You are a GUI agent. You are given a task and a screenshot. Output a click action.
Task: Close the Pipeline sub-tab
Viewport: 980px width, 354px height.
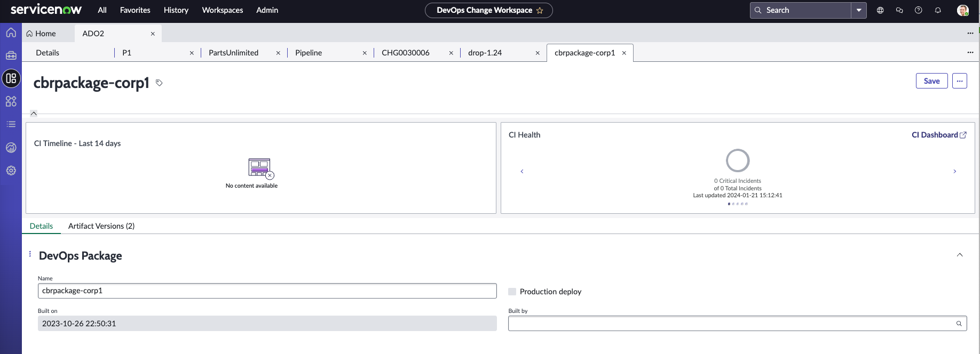[365, 53]
